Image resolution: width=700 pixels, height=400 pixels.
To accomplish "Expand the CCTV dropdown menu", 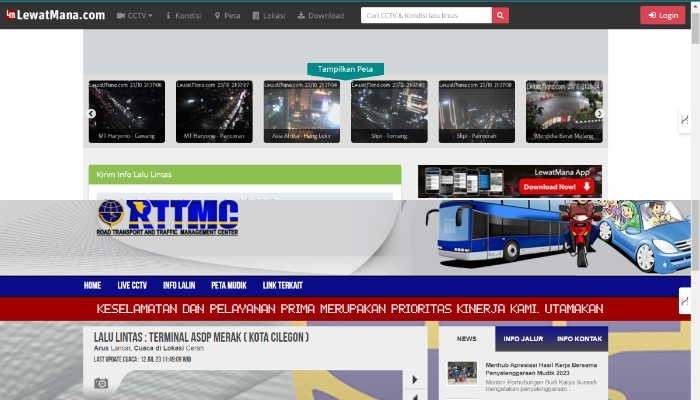I will (135, 16).
